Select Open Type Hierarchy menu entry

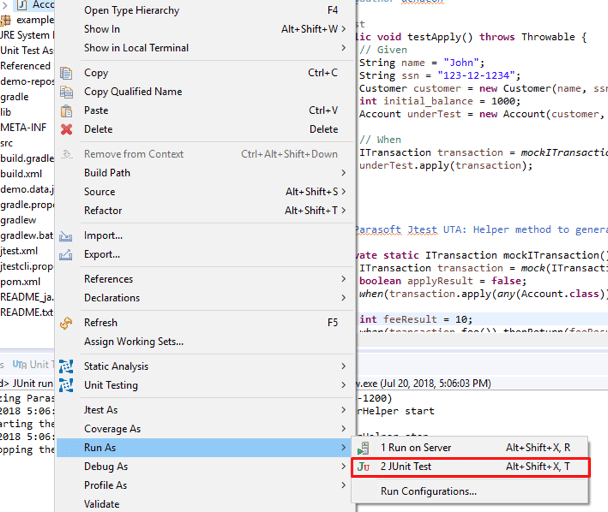pyautogui.click(x=132, y=11)
